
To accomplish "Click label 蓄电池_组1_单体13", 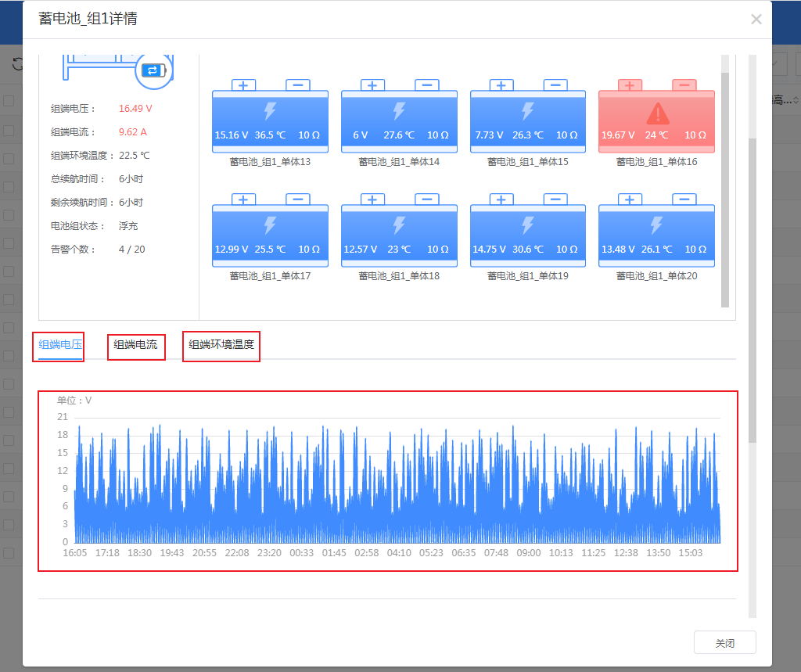I will pyautogui.click(x=270, y=162).
